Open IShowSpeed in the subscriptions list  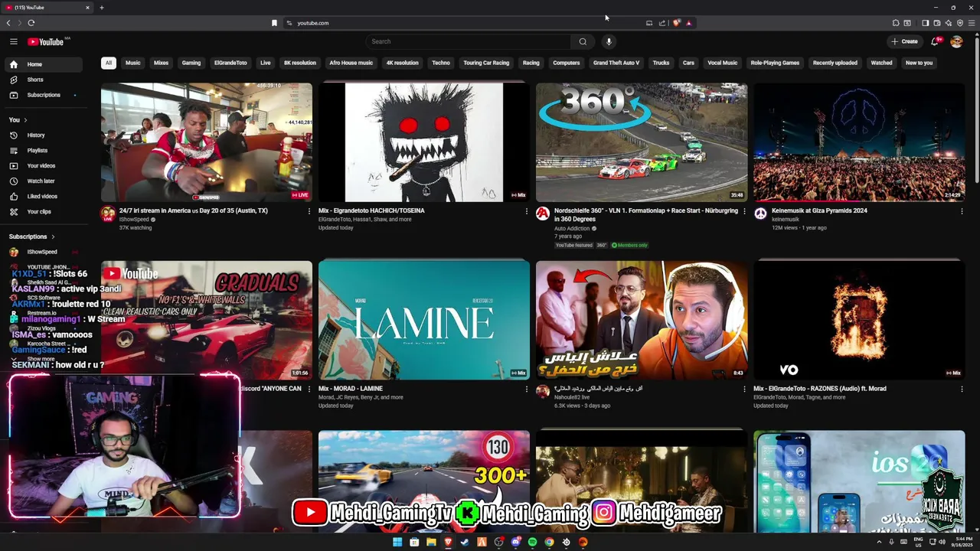click(x=42, y=252)
